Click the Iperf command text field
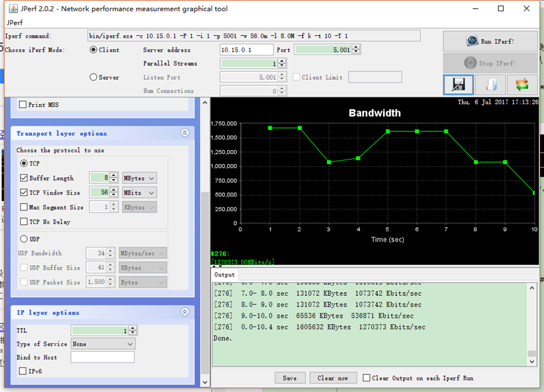Screen dimensions: 544x392 pos(254,36)
